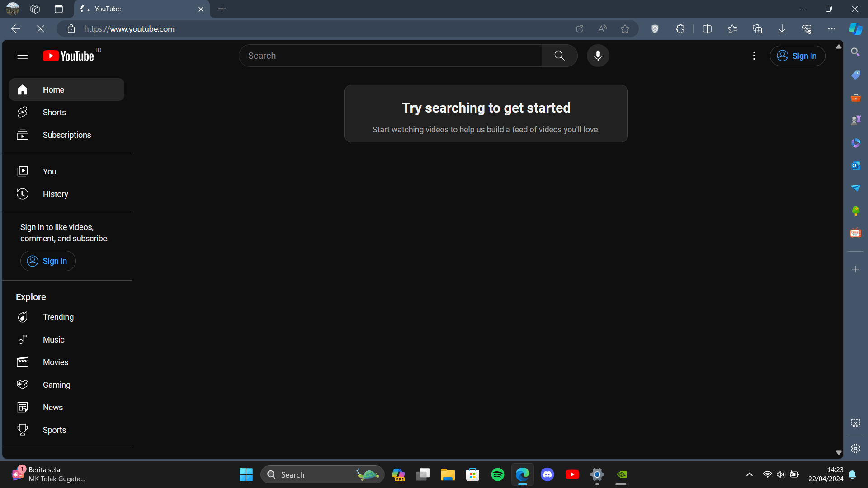868x488 pixels.
Task: Click the YouTube Search input field
Action: click(x=390, y=56)
